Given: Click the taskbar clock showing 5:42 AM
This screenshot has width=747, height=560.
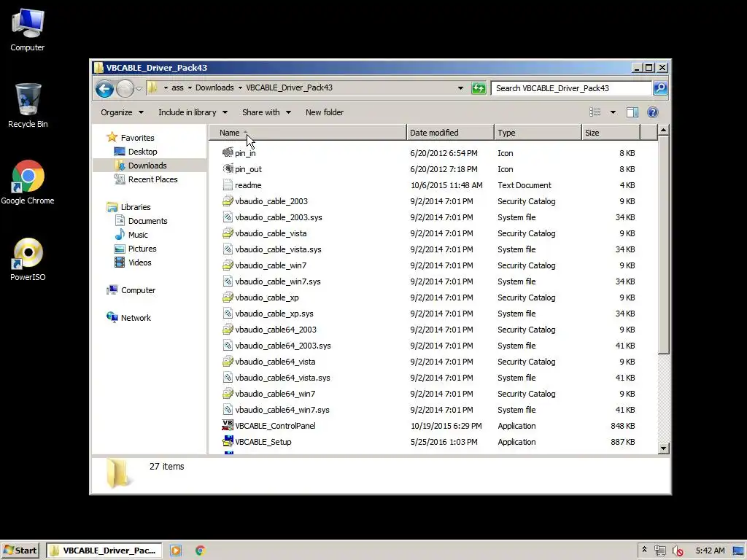Looking at the screenshot, I should (710, 551).
